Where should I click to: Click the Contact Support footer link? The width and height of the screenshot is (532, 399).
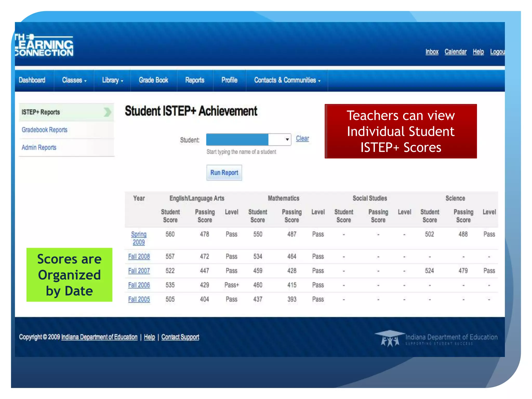pos(180,337)
